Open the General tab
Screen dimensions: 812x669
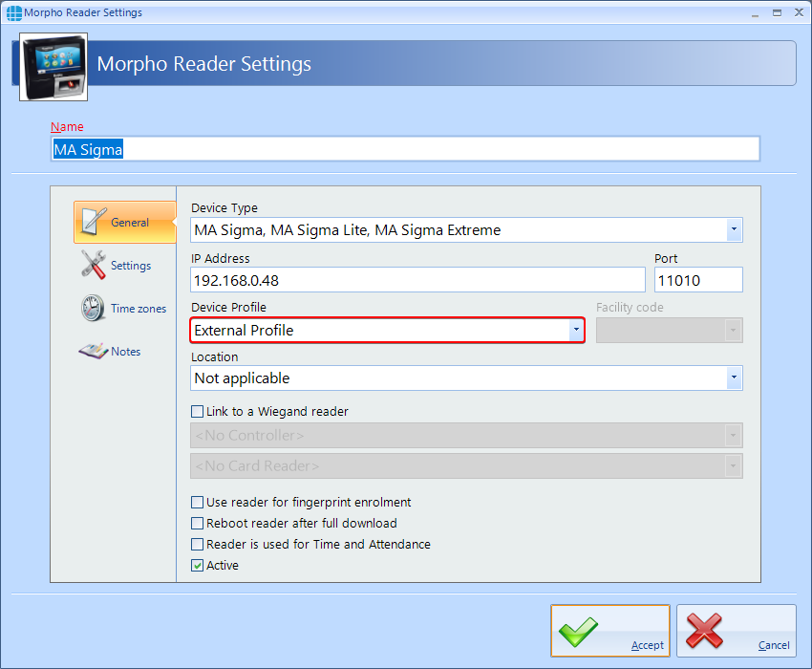(125, 223)
